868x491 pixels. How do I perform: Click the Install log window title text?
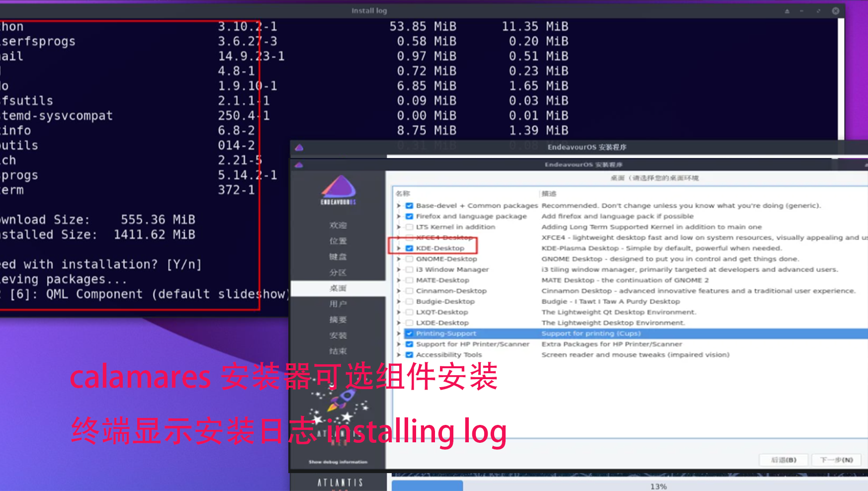369,10
